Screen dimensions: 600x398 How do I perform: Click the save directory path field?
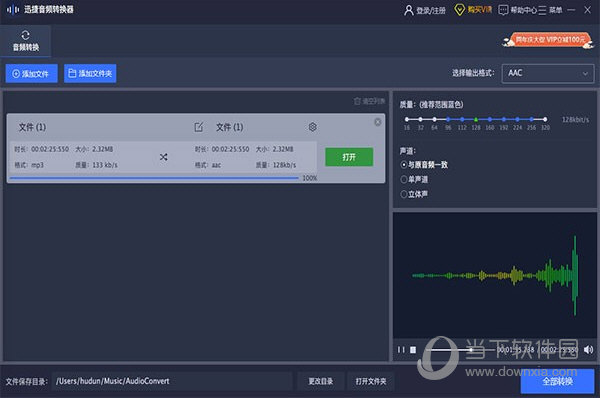click(x=172, y=381)
